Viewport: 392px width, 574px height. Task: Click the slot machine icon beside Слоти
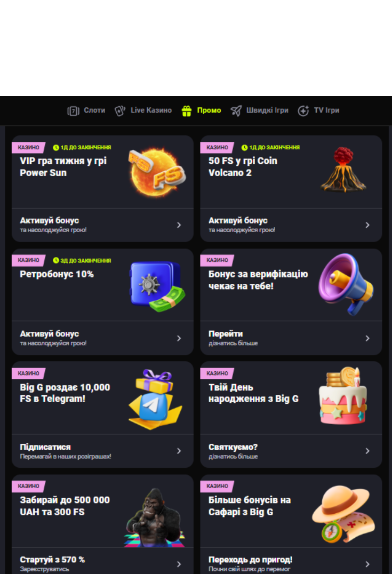(x=73, y=110)
